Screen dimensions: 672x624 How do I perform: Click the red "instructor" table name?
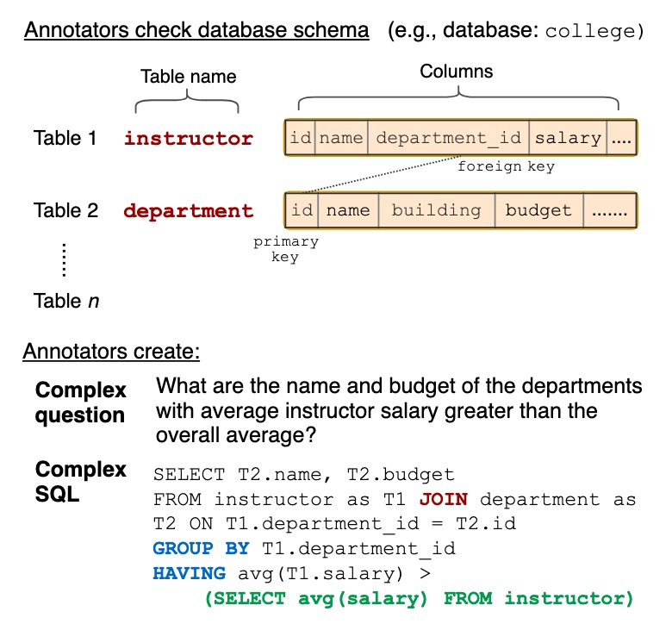[x=189, y=139]
